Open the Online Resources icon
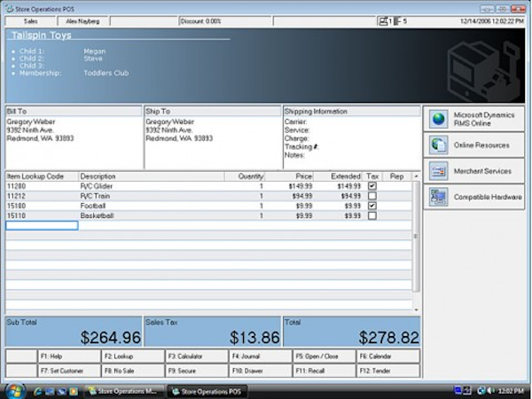This screenshot has width=532, height=399. pyautogui.click(x=439, y=145)
